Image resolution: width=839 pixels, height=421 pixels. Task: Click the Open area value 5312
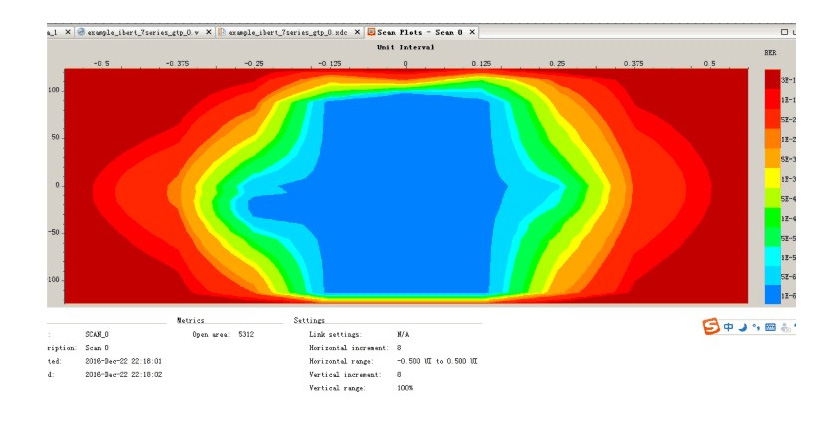(246, 335)
